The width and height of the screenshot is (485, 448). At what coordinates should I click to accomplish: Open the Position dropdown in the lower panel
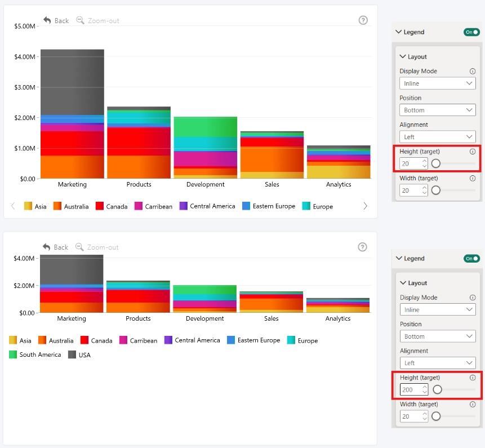[438, 336]
